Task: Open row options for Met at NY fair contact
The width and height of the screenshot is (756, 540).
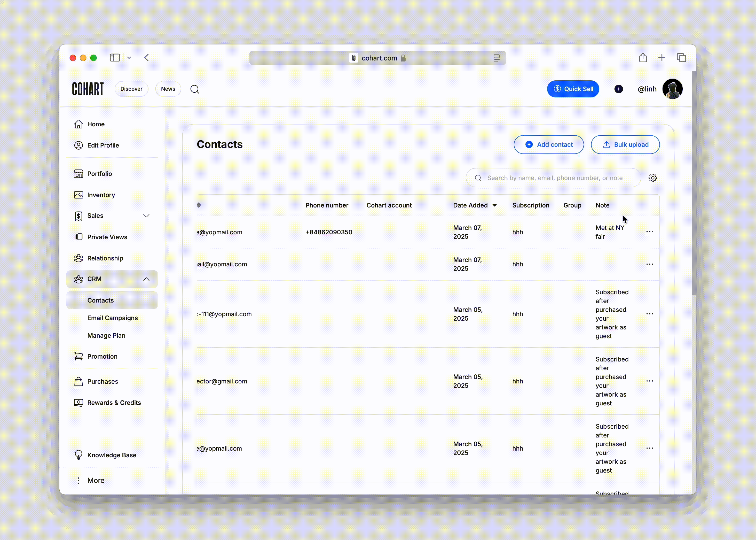Action: click(649, 232)
